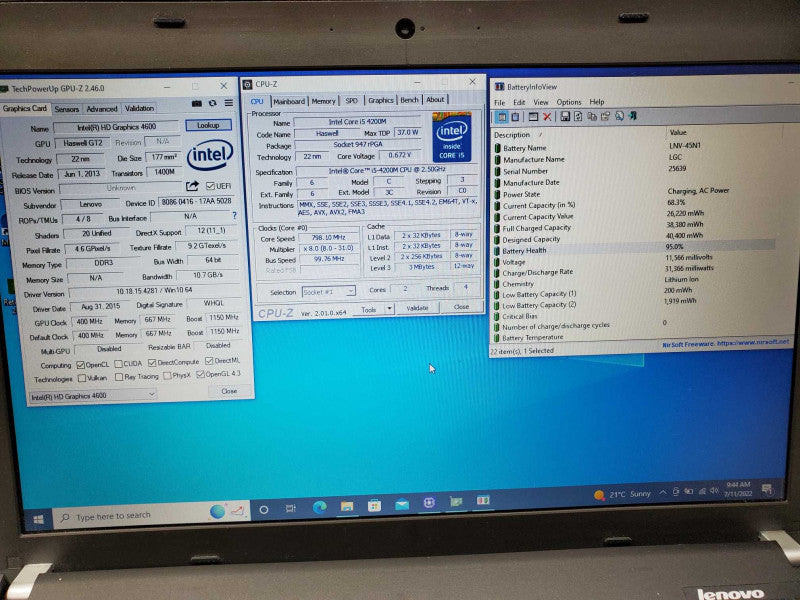
Task: Expand the CPU-Z Tools dropdown arrow
Action: click(x=389, y=309)
